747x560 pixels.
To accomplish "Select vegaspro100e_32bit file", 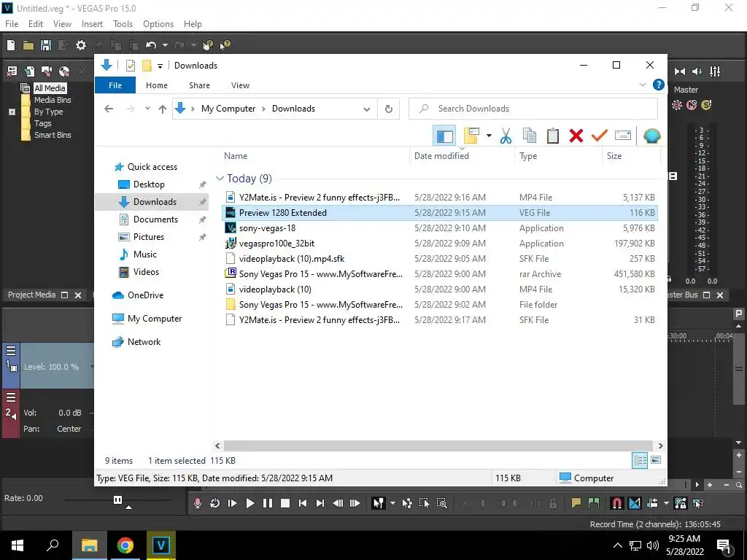I will pos(440,244).
